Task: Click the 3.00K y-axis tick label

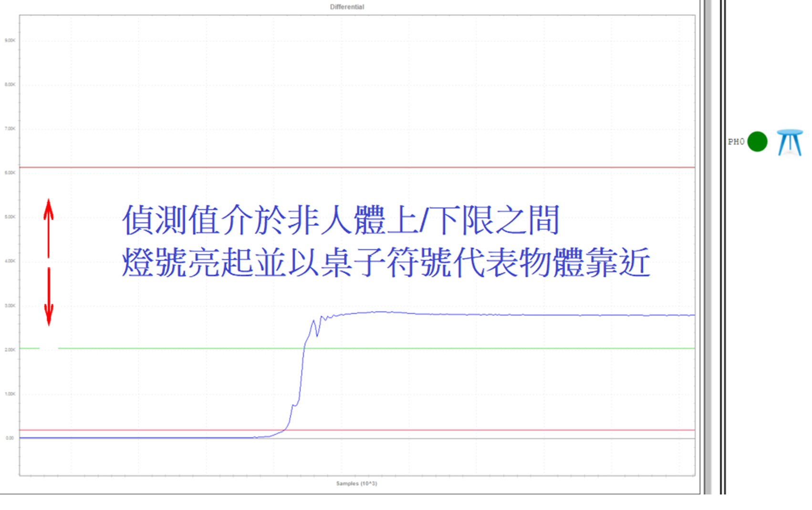Action: click(x=10, y=306)
